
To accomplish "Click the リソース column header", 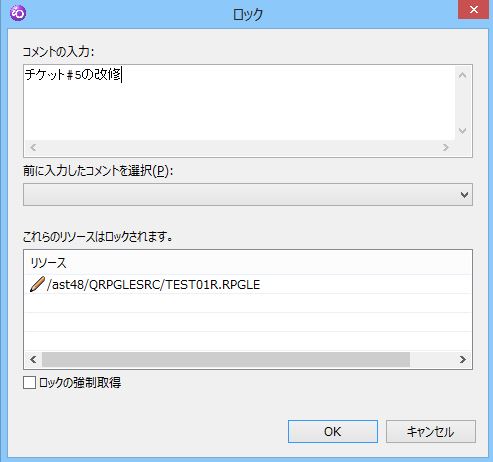I will pyautogui.click(x=48, y=263).
